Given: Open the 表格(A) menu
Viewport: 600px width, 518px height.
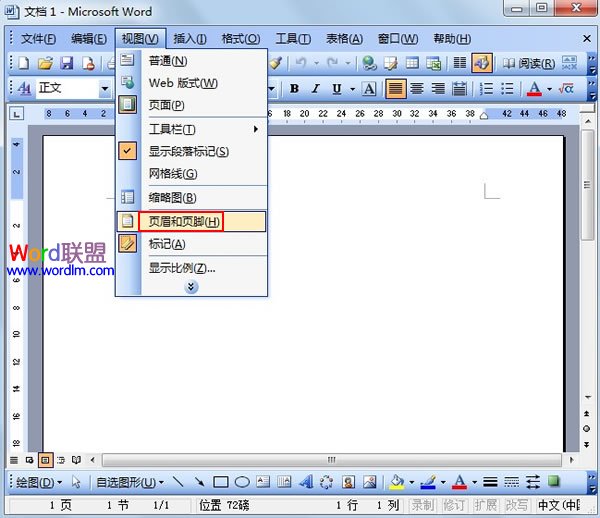Looking at the screenshot, I should (x=344, y=39).
